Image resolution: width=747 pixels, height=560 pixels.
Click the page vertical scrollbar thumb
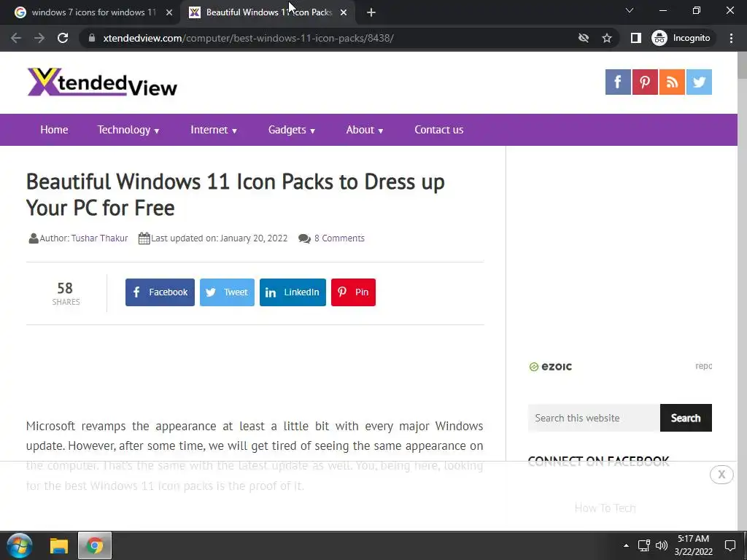(x=742, y=66)
